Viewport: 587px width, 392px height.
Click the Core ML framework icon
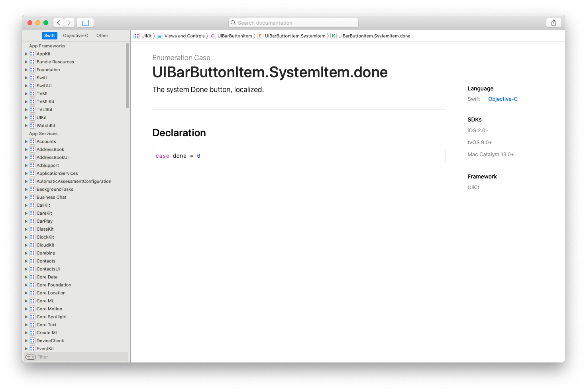click(x=32, y=301)
